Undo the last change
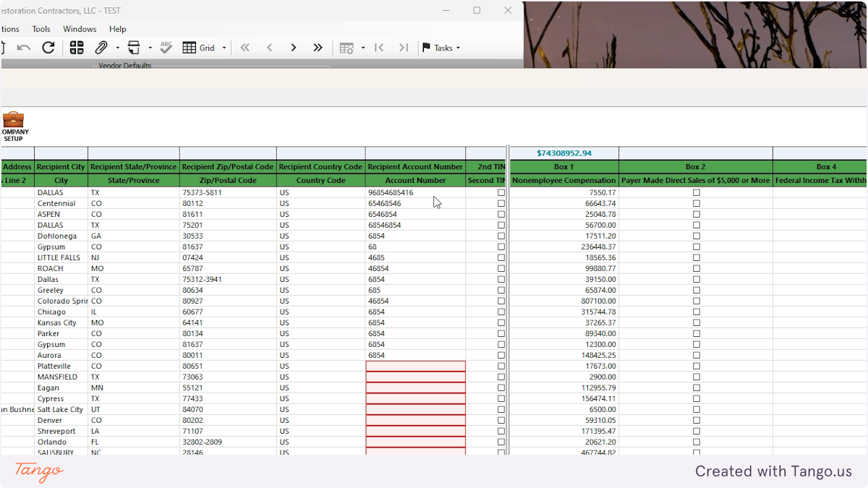This screenshot has height=488, width=868. tap(24, 48)
